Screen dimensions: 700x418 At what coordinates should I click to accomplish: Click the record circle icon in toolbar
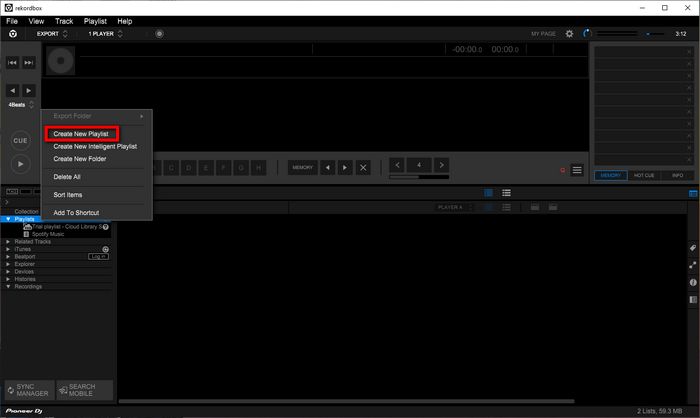click(x=159, y=34)
